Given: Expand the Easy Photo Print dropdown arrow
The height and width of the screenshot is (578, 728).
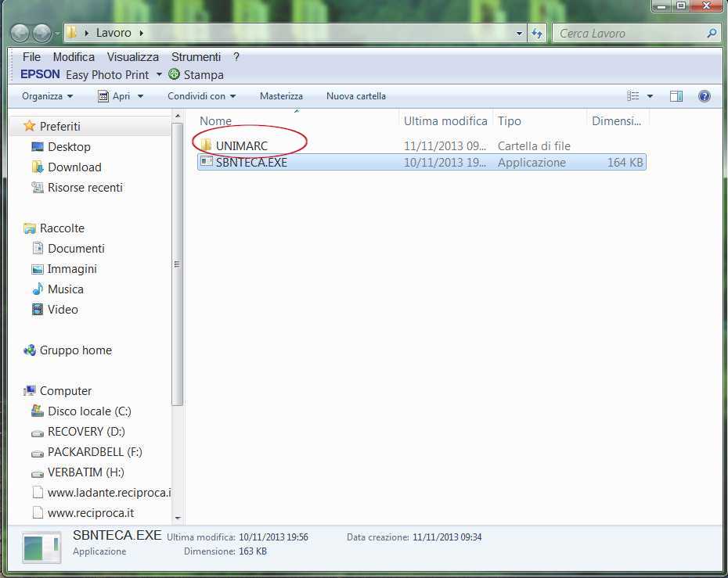Looking at the screenshot, I should coord(159,74).
